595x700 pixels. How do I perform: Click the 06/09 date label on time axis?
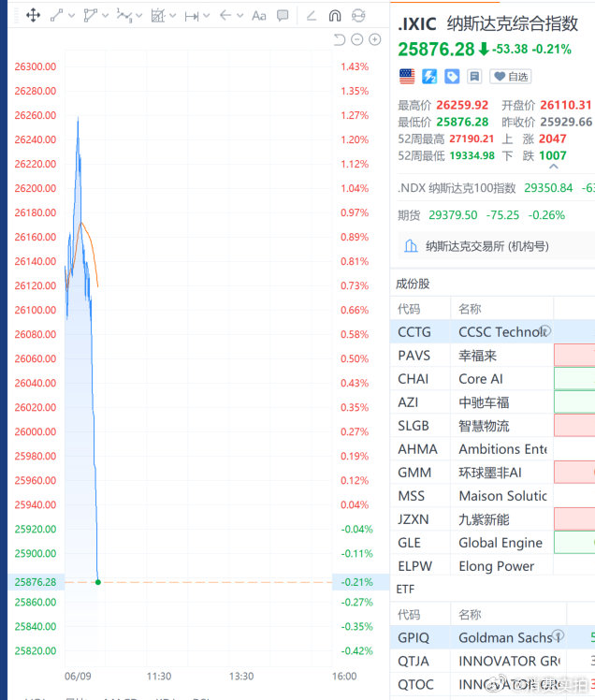point(78,677)
